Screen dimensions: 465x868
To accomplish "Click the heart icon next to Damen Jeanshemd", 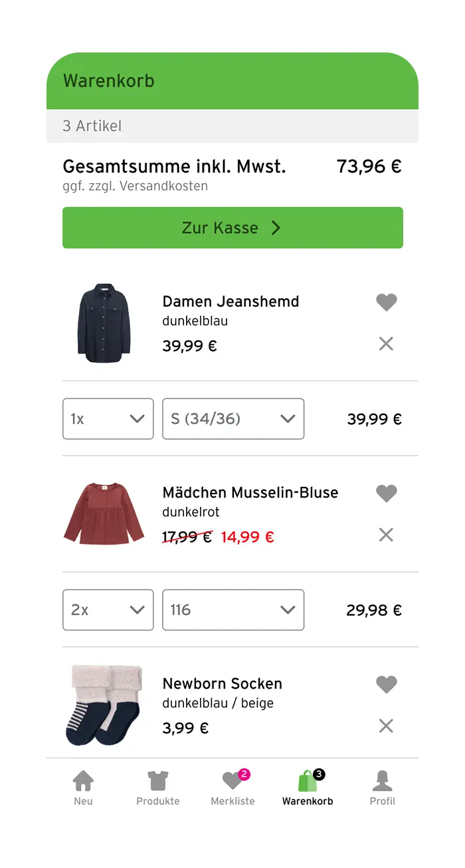I will [x=386, y=302].
